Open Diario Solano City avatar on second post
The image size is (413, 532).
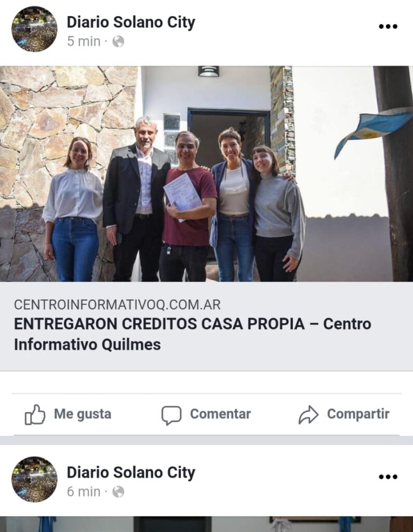point(34,479)
